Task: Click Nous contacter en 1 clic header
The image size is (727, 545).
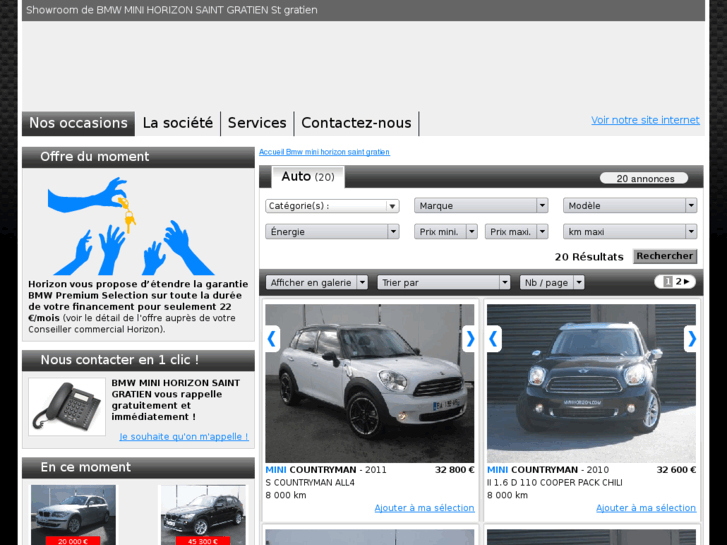Action: [x=138, y=360]
